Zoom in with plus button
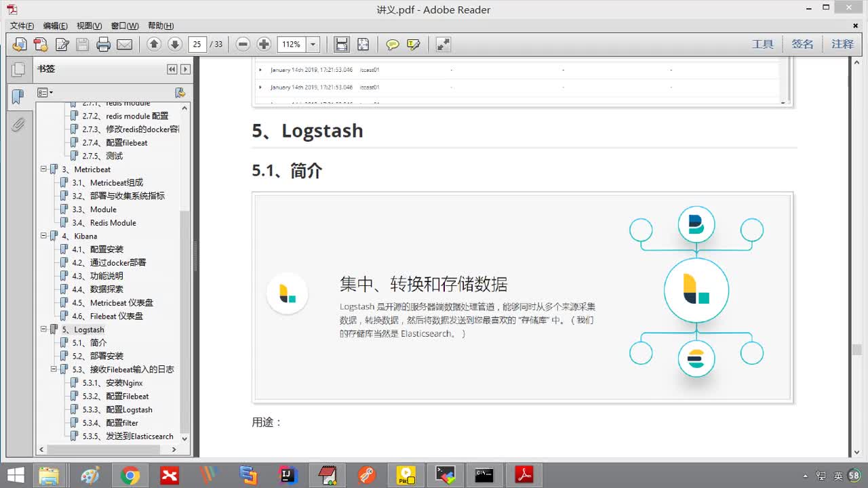 click(264, 44)
